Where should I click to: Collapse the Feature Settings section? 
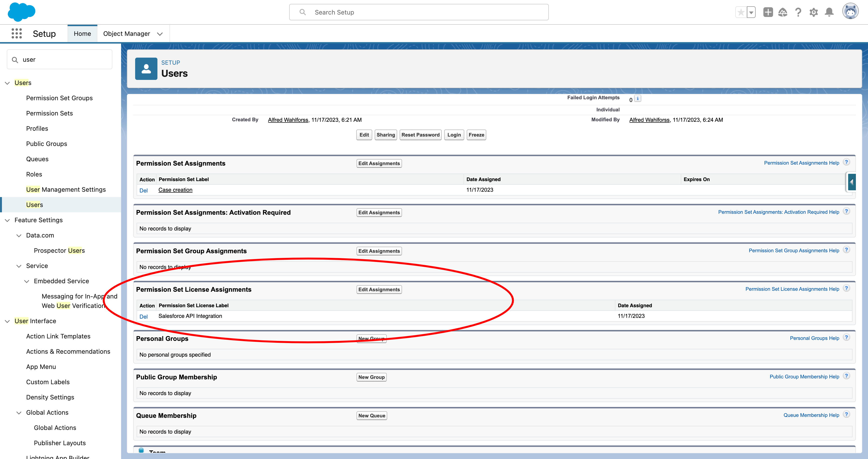tap(8, 220)
